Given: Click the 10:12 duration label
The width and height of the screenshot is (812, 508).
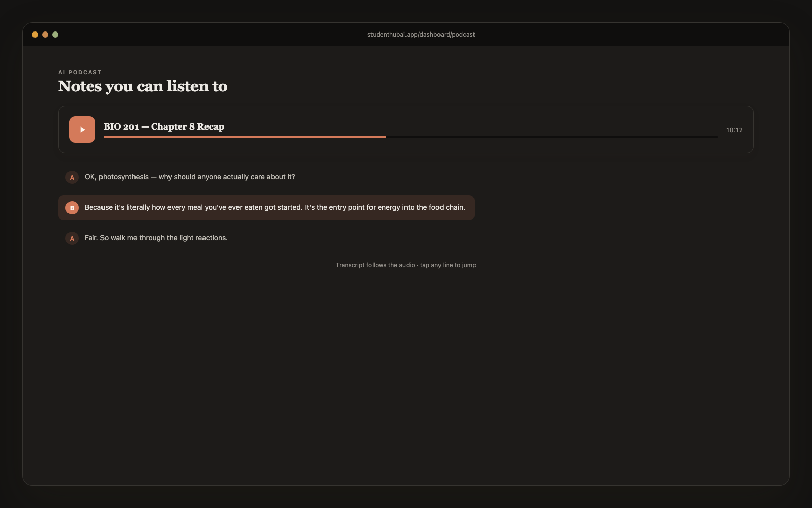Looking at the screenshot, I should pyautogui.click(x=734, y=130).
